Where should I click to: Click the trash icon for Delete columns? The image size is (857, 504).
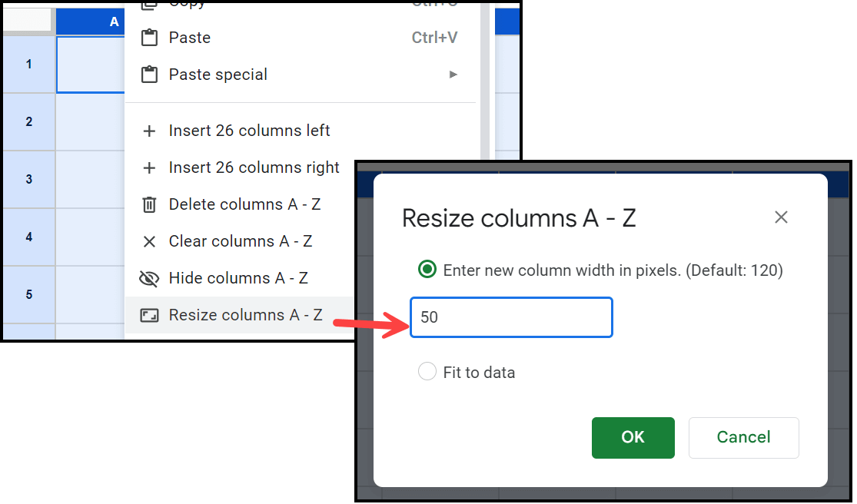click(x=149, y=205)
